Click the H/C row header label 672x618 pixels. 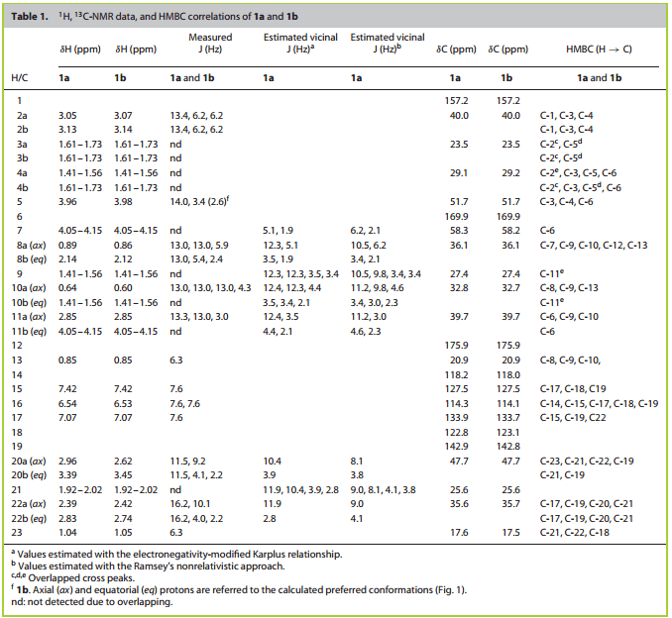20,76
